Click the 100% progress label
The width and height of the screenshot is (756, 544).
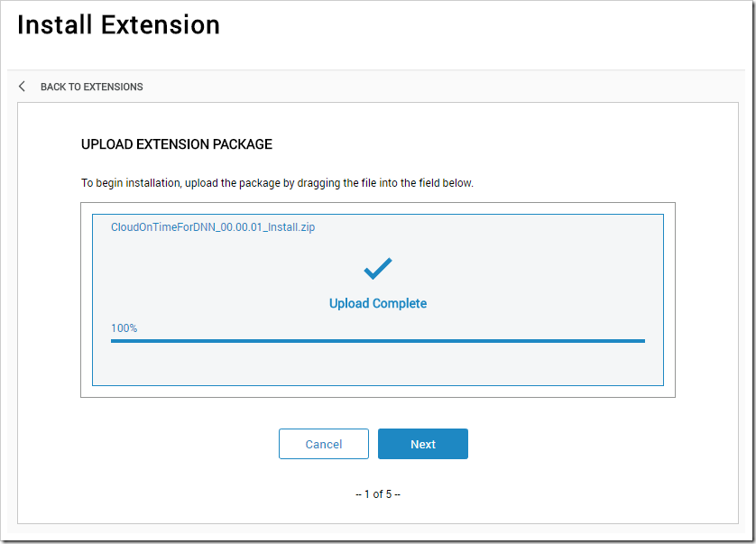[124, 328]
